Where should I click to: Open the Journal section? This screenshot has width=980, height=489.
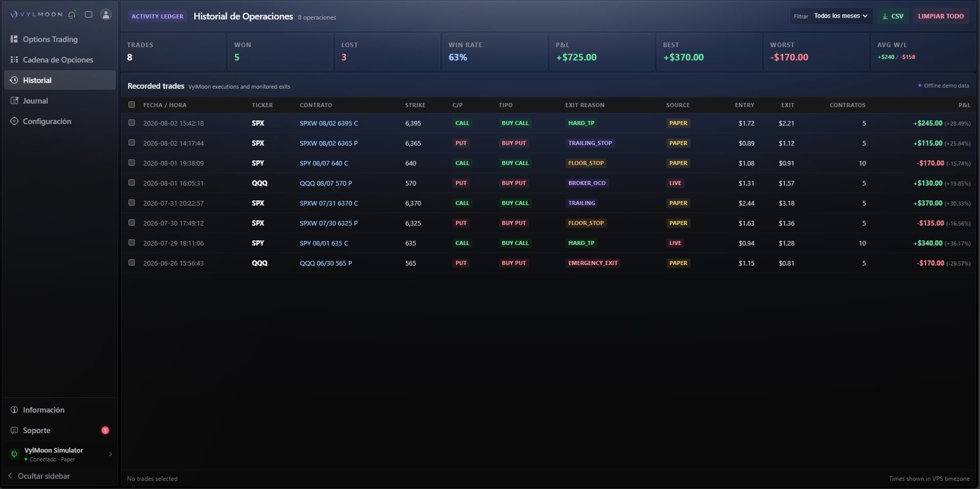[60, 100]
